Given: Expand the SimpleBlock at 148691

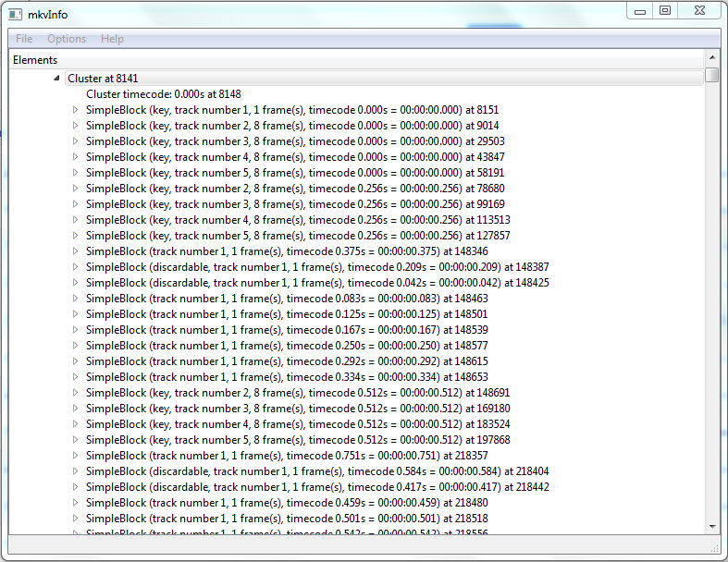Looking at the screenshot, I should 75,393.
